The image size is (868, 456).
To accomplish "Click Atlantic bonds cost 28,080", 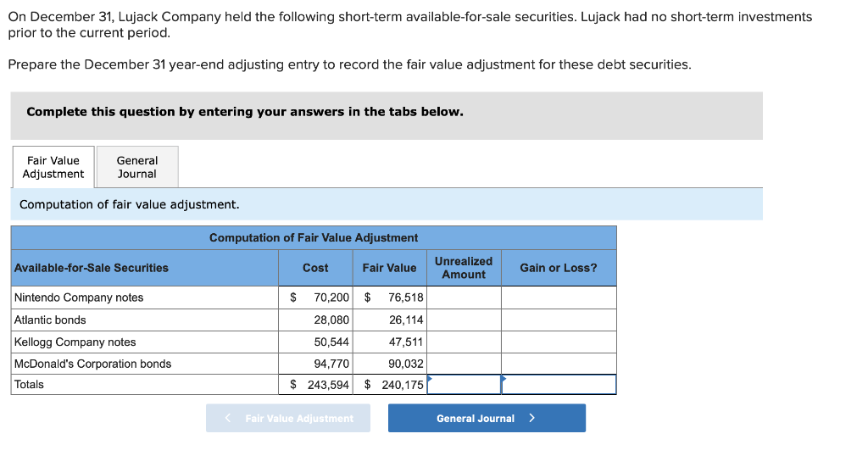I will tap(331, 320).
